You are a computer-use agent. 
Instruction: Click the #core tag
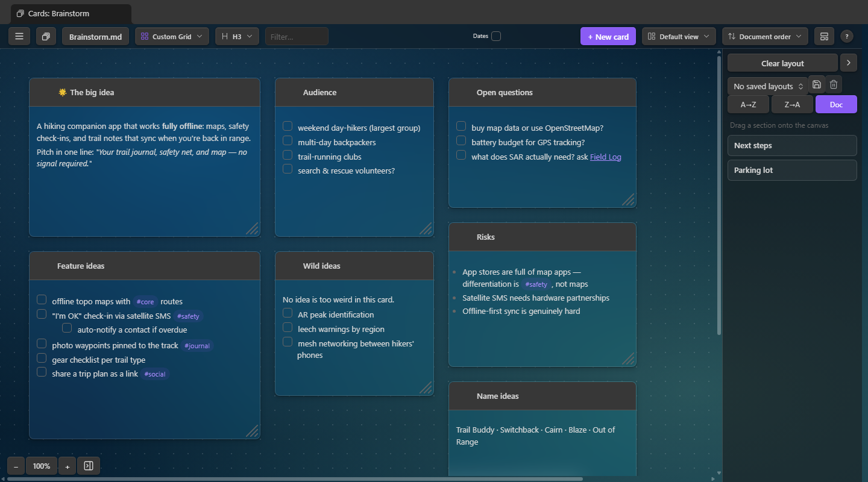point(145,302)
